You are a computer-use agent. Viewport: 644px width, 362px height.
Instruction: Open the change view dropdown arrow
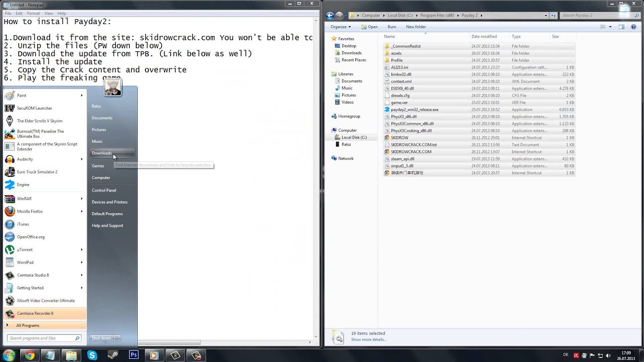pos(610,27)
